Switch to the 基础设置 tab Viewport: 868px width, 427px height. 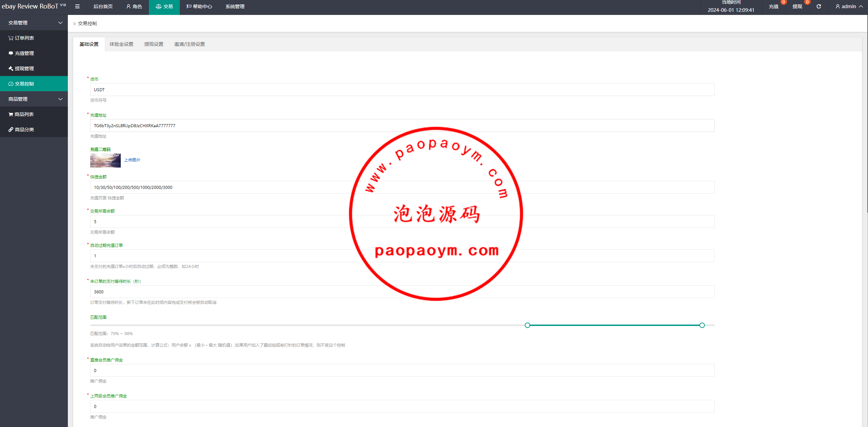coord(89,44)
